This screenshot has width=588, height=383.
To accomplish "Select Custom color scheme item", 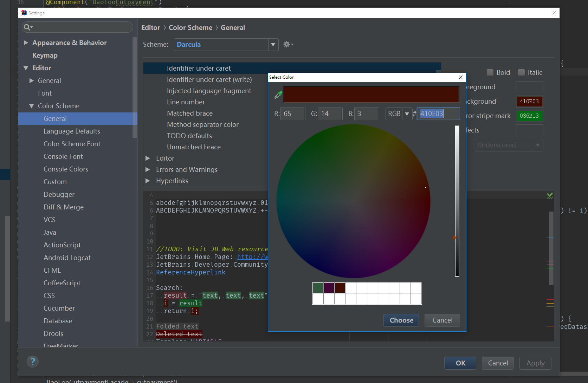I will coord(55,182).
